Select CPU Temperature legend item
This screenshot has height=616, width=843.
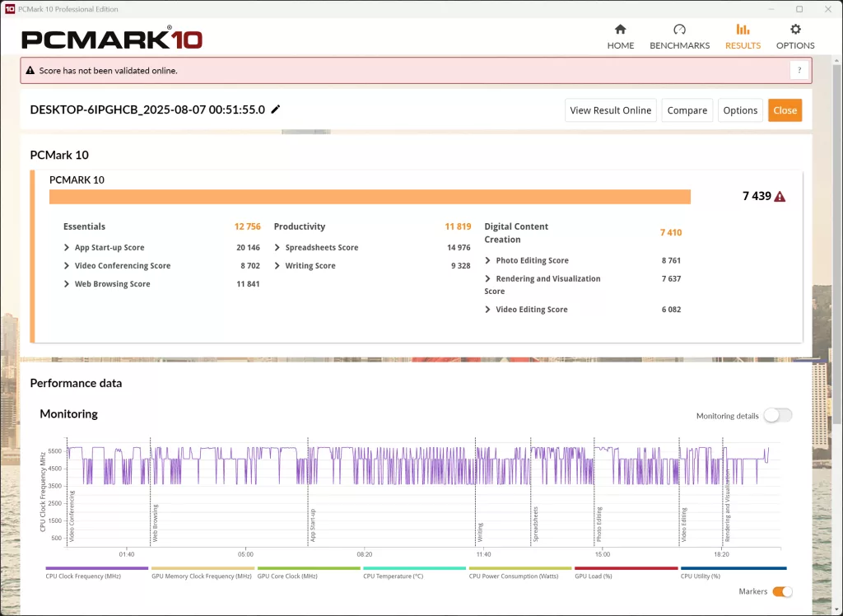pos(415,572)
